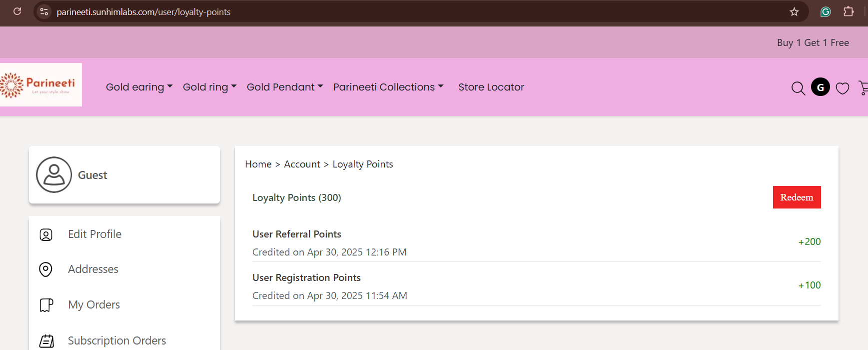Bookmark this page with the star icon

(794, 11)
